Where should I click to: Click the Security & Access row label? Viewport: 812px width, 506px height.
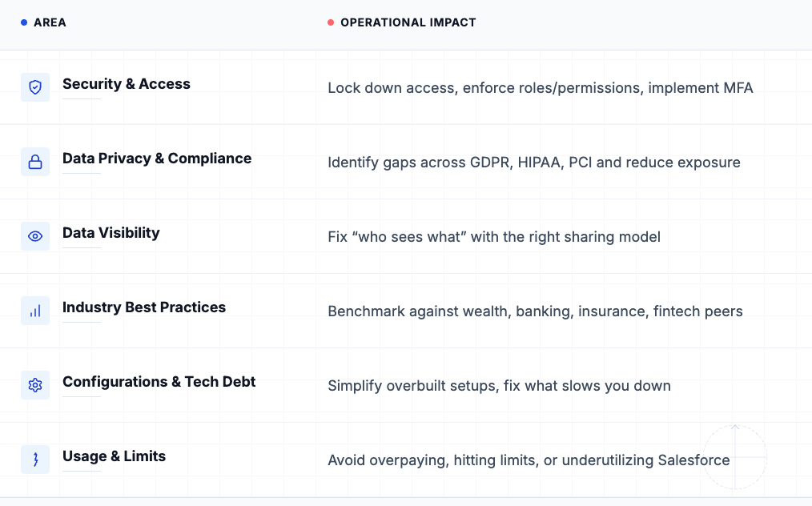click(126, 84)
